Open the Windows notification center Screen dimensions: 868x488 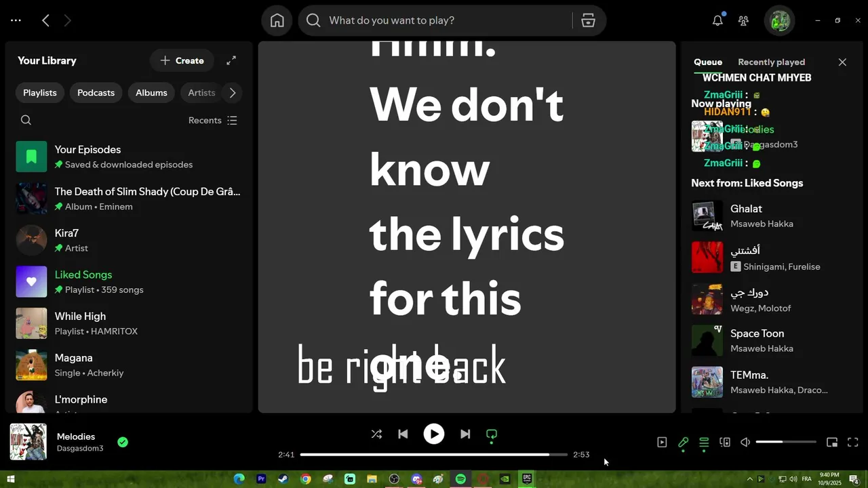854,479
